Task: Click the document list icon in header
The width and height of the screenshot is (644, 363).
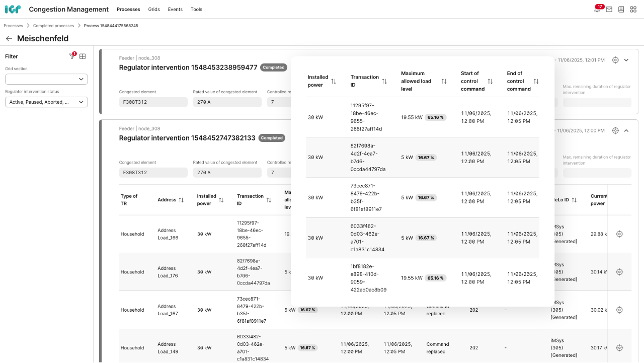Action: [x=621, y=10]
